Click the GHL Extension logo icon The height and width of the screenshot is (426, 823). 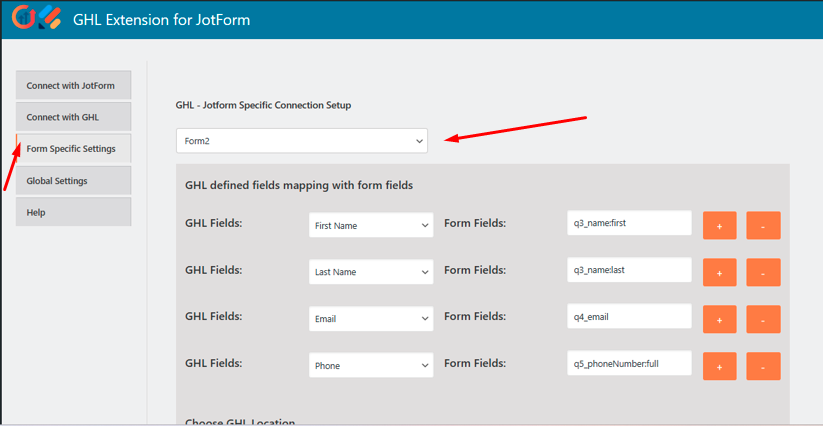[33, 19]
